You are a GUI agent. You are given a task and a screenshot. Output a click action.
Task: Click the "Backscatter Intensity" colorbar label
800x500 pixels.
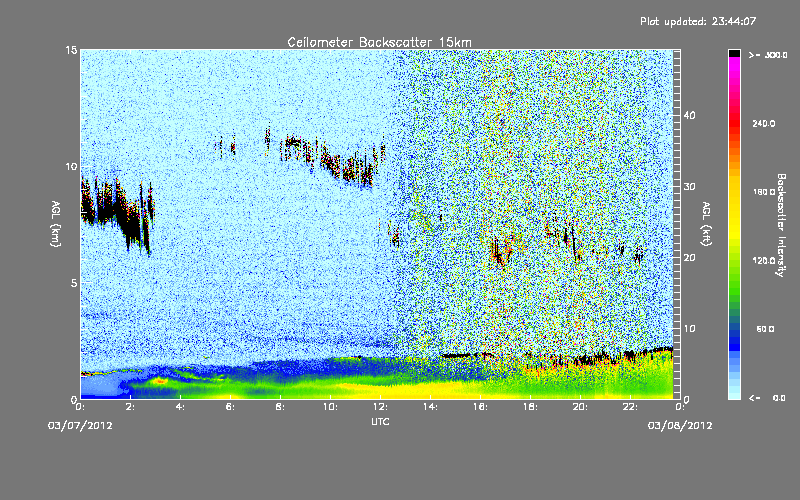pyautogui.click(x=781, y=225)
